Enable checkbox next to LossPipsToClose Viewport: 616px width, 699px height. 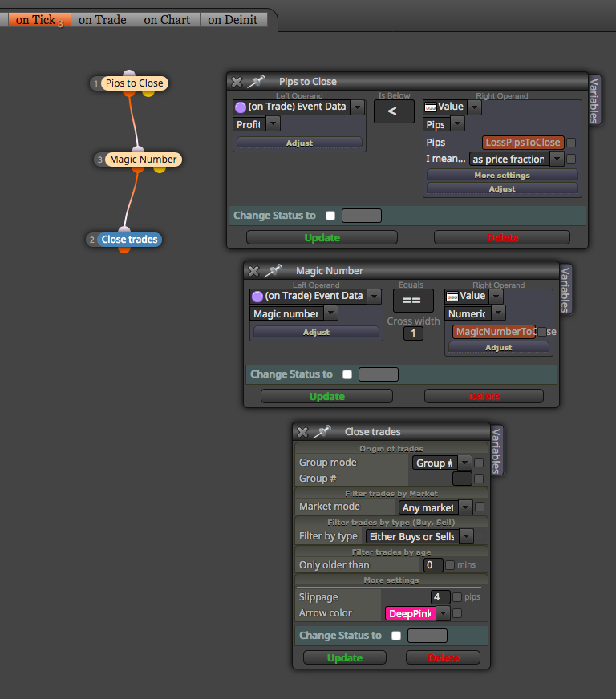coord(571,143)
